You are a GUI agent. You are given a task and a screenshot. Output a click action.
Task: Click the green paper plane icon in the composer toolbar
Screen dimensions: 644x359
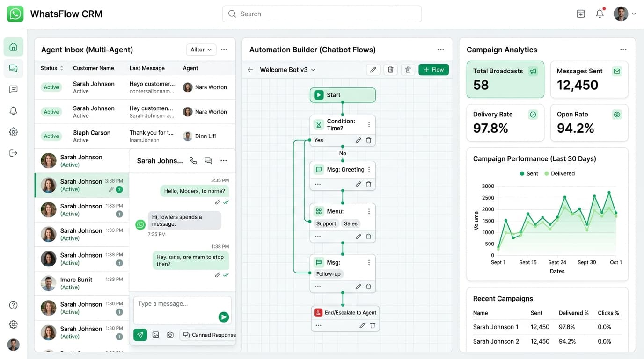(x=140, y=335)
